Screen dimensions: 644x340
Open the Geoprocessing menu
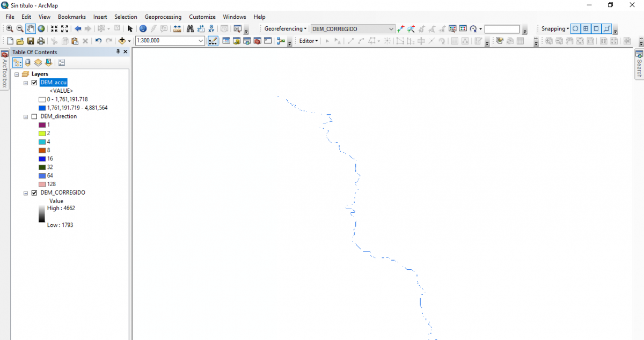(x=163, y=17)
